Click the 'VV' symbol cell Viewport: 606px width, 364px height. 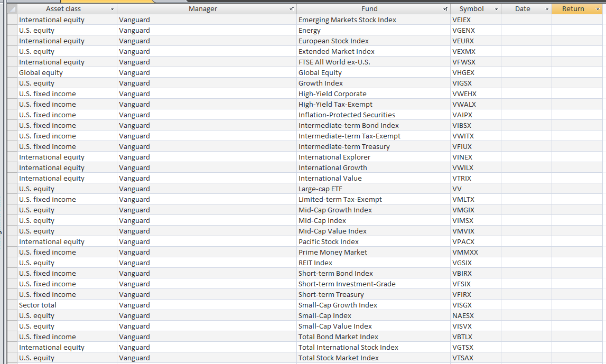[x=476, y=189]
